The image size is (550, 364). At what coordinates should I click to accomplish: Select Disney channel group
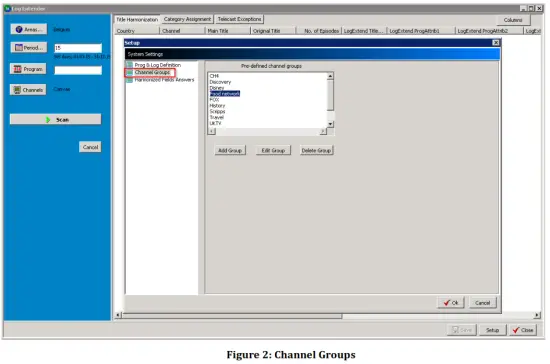(x=216, y=88)
